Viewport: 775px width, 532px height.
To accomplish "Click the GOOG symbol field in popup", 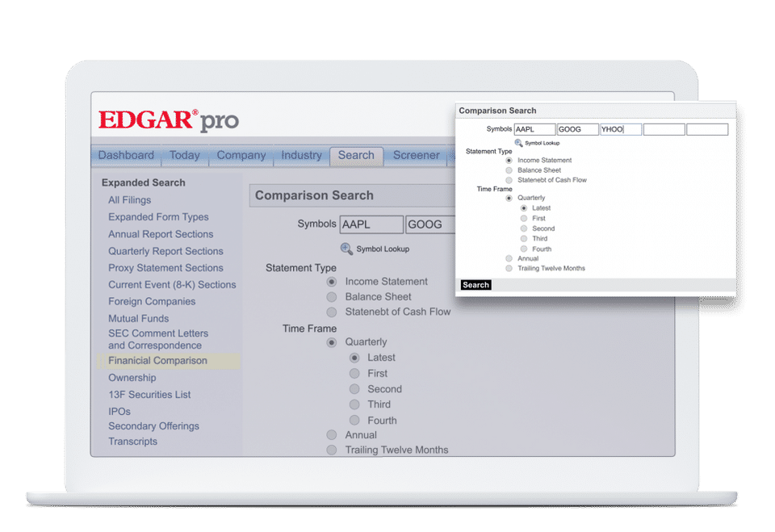I will (577, 129).
